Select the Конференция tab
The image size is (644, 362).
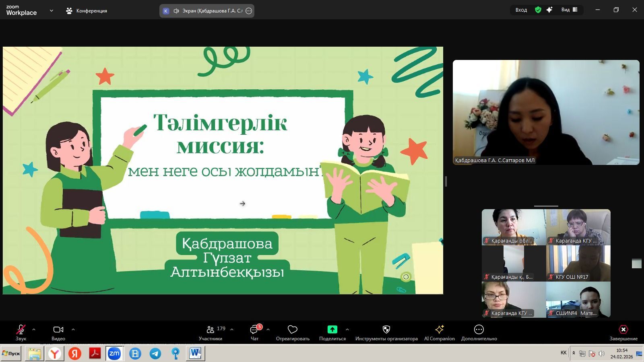87,11
